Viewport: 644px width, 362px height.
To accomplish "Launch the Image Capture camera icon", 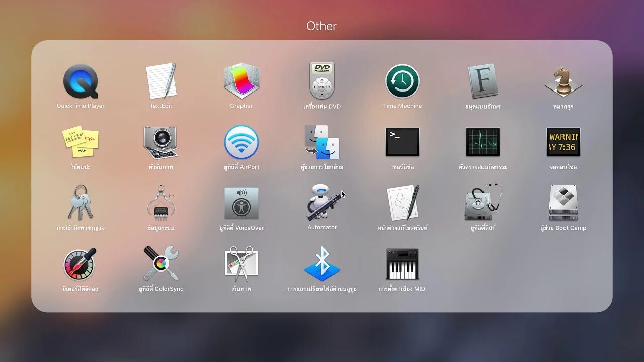I will pyautogui.click(x=161, y=142).
